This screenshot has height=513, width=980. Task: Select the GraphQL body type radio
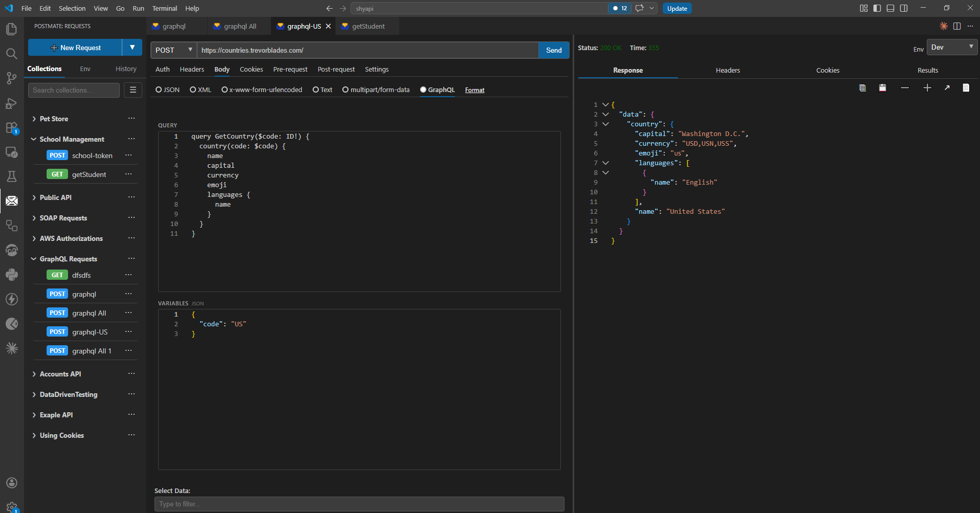tap(423, 90)
